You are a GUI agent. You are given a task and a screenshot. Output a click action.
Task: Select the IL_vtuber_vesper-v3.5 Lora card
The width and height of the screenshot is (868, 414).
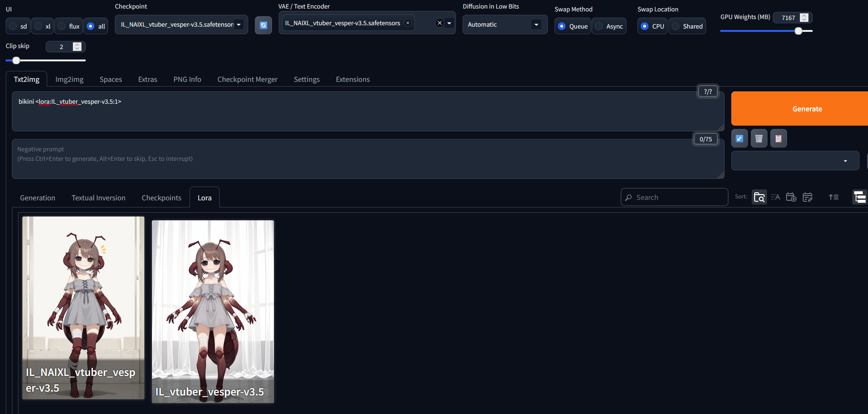point(213,312)
